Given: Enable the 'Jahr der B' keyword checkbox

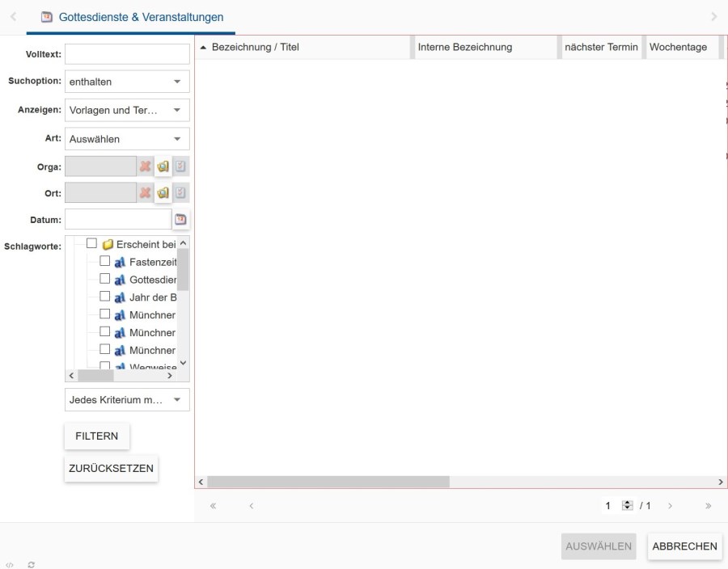Looking at the screenshot, I should coord(105,297).
